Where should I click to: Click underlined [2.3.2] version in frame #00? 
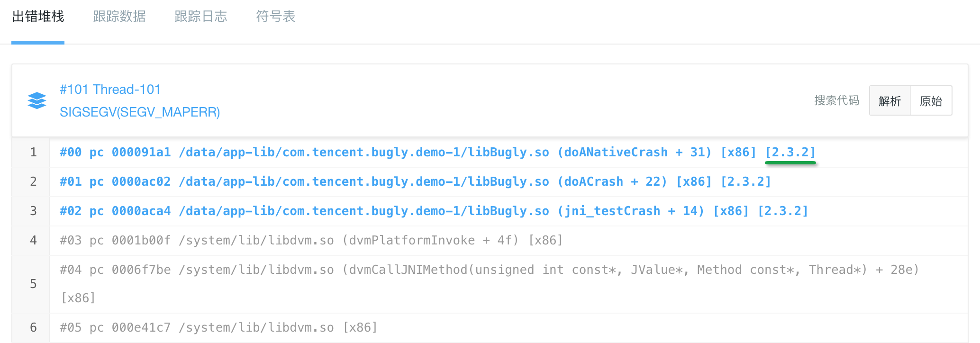790,153
